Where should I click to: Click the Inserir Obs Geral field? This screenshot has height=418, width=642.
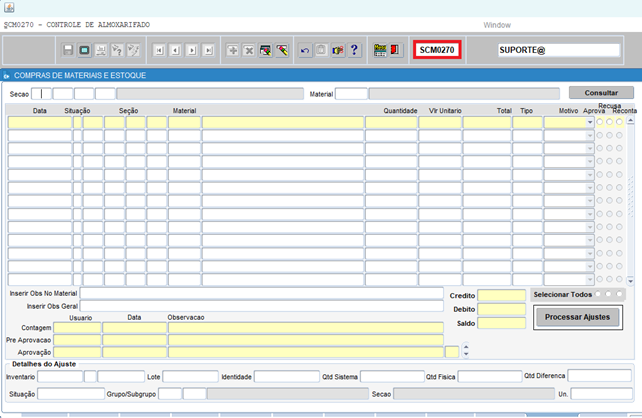pos(262,306)
